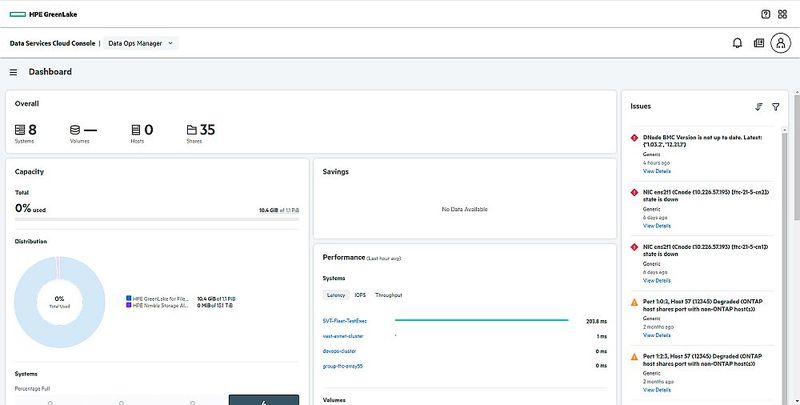Click the Hosts count icon
Viewport: 800px width, 405px height.
136,130
